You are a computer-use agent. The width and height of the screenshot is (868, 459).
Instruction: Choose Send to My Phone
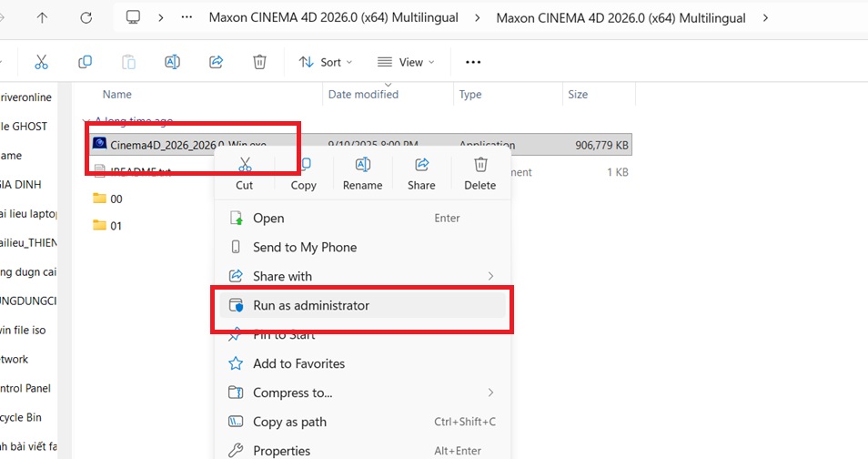(363, 247)
